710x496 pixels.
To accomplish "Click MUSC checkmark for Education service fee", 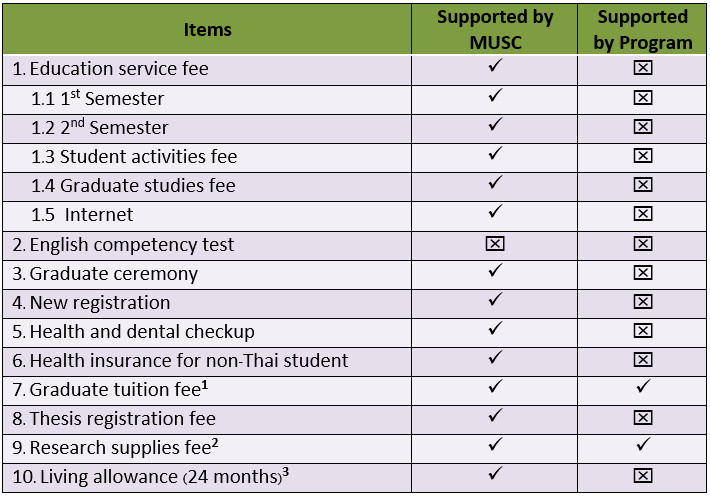I will point(494,68).
